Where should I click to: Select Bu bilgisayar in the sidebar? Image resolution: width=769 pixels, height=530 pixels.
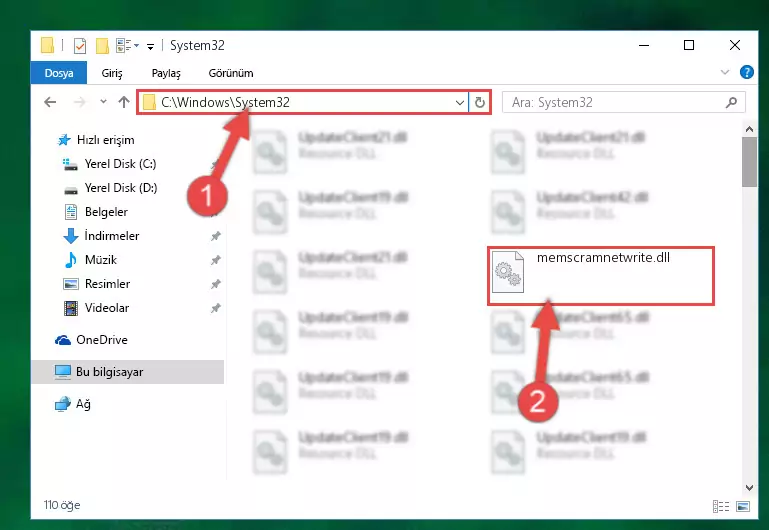tap(128, 372)
